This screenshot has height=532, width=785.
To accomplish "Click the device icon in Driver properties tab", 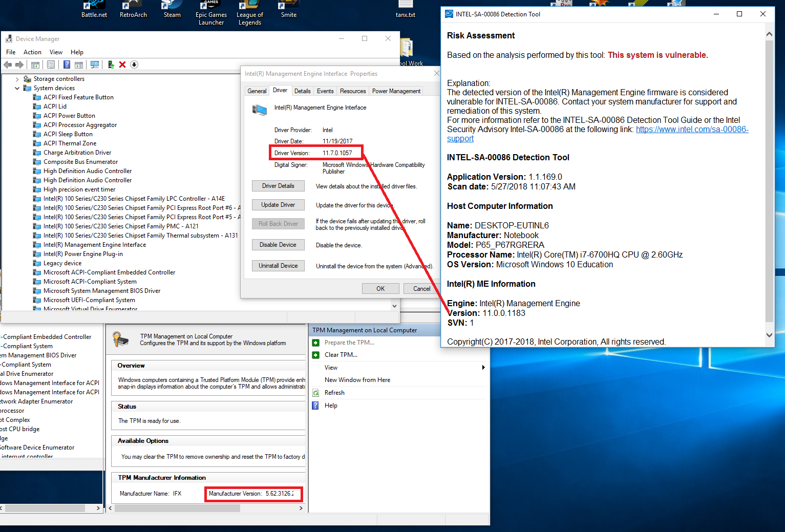I will pos(260,110).
